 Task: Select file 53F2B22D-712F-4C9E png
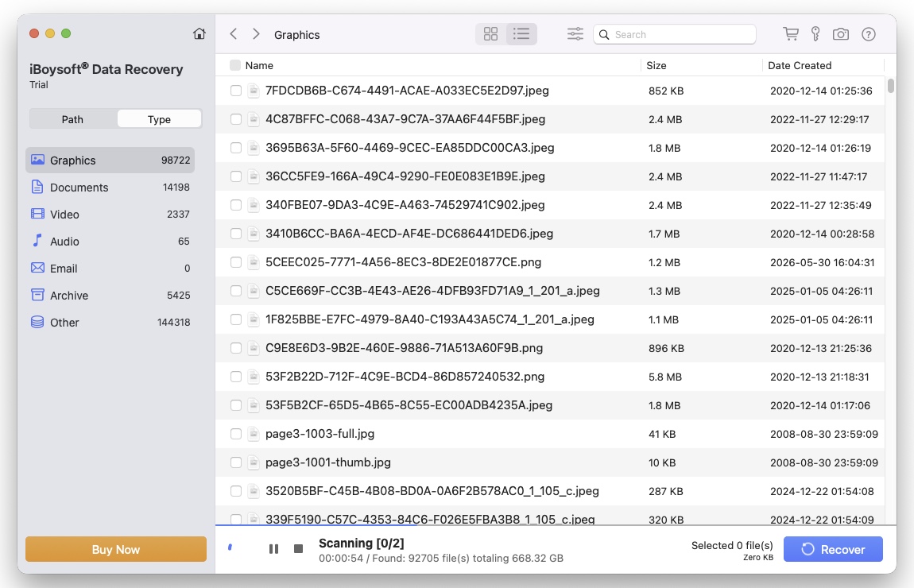[x=405, y=377]
